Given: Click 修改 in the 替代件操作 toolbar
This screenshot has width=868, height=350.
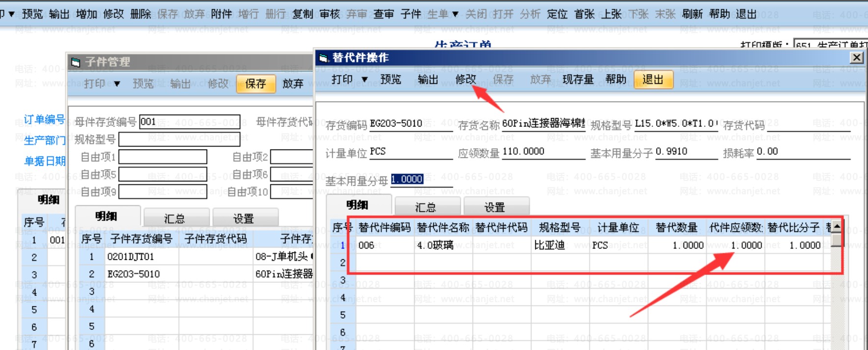Looking at the screenshot, I should 466,79.
